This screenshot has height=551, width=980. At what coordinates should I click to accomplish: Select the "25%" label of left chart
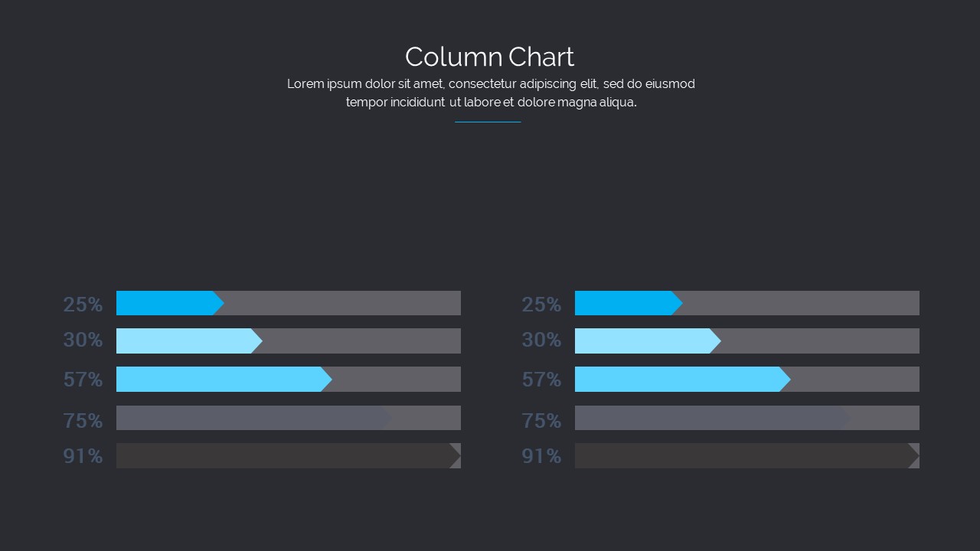click(x=83, y=305)
